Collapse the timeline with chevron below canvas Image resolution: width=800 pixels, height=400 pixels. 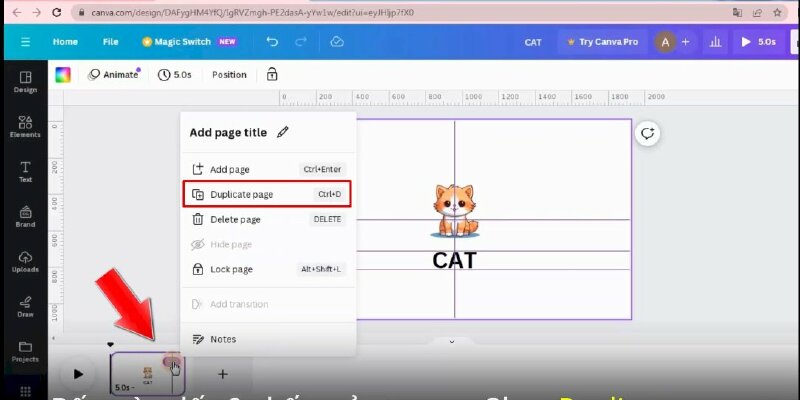click(x=451, y=342)
